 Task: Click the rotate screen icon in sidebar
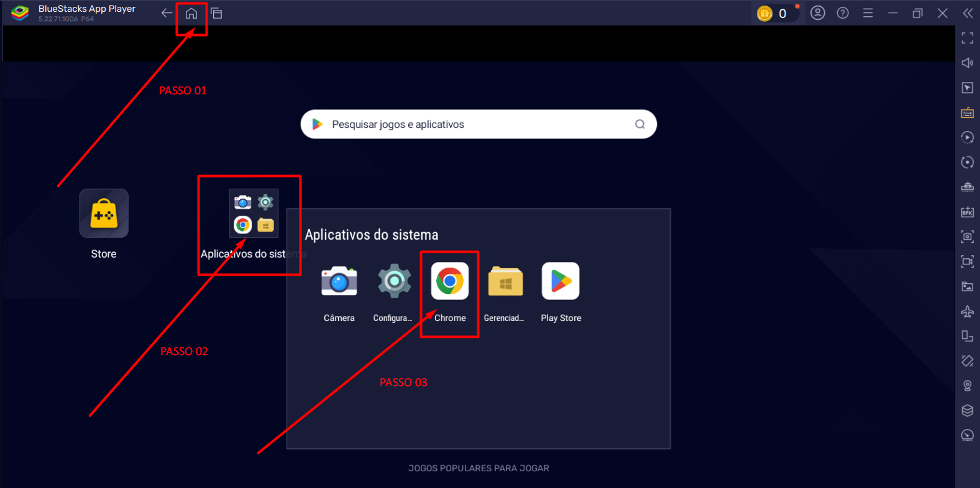[x=968, y=336]
